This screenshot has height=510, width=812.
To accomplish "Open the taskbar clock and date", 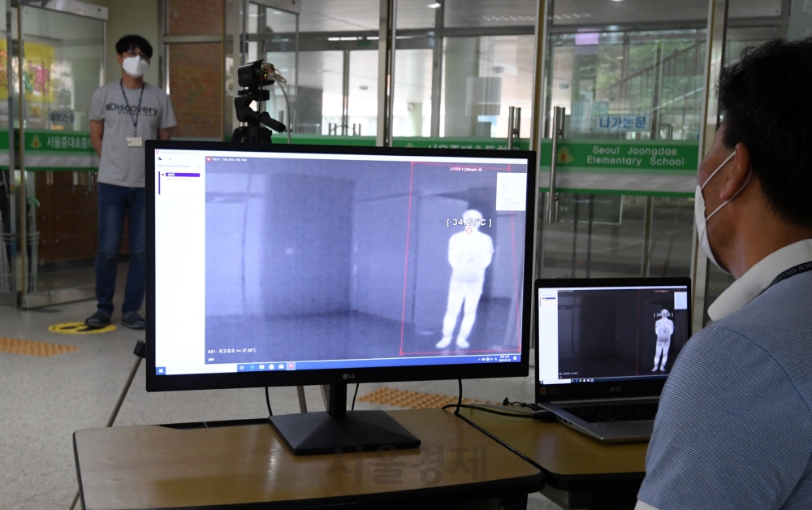I will coord(504,358).
